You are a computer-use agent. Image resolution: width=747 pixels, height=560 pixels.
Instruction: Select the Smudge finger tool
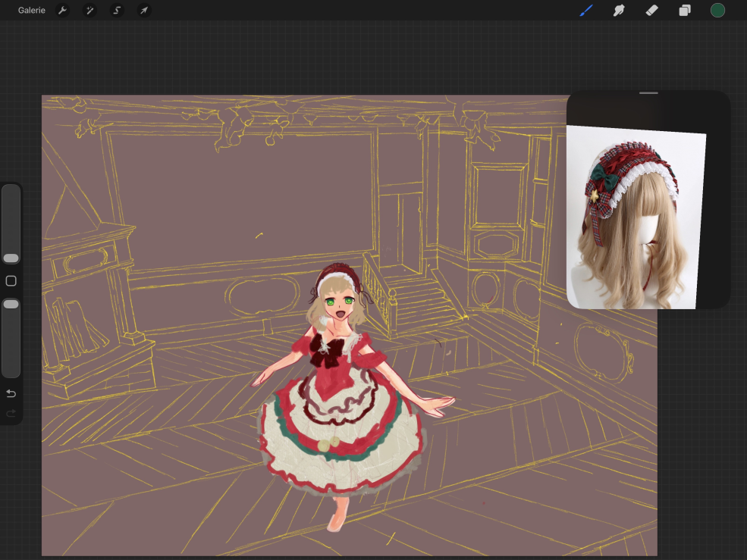pos(619,11)
